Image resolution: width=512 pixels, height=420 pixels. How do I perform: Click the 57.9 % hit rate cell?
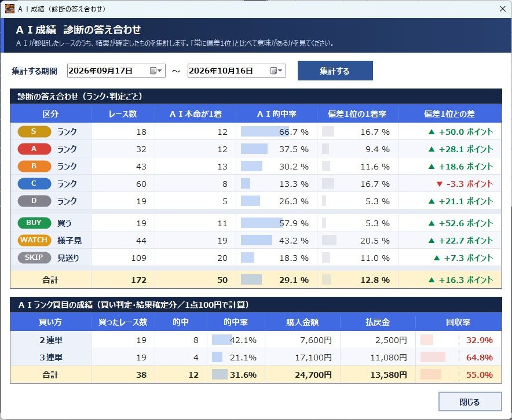click(x=276, y=223)
